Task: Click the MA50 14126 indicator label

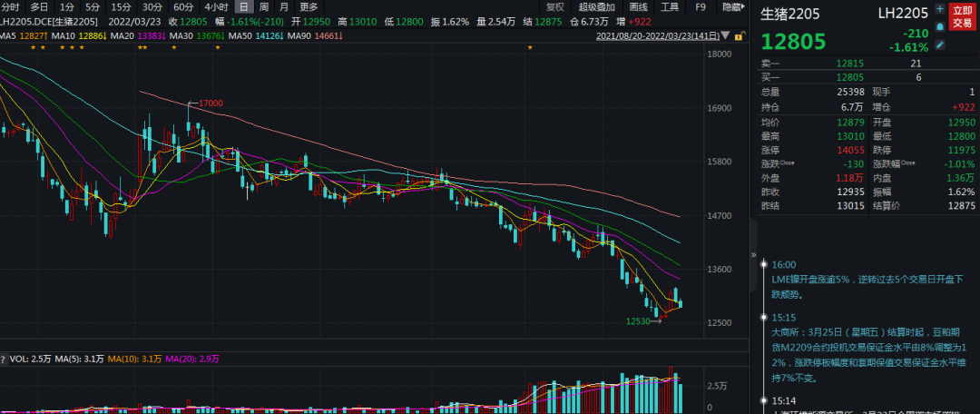Action: (x=256, y=35)
